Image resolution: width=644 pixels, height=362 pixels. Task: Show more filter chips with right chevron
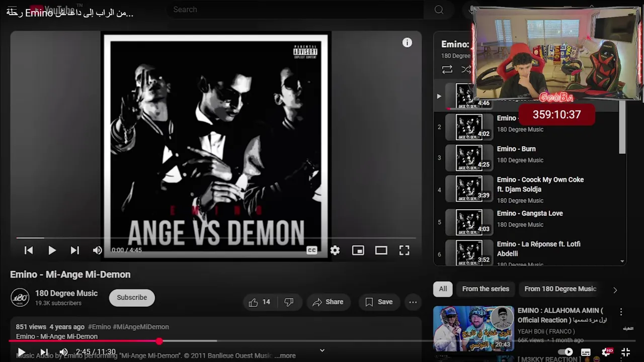615,290
